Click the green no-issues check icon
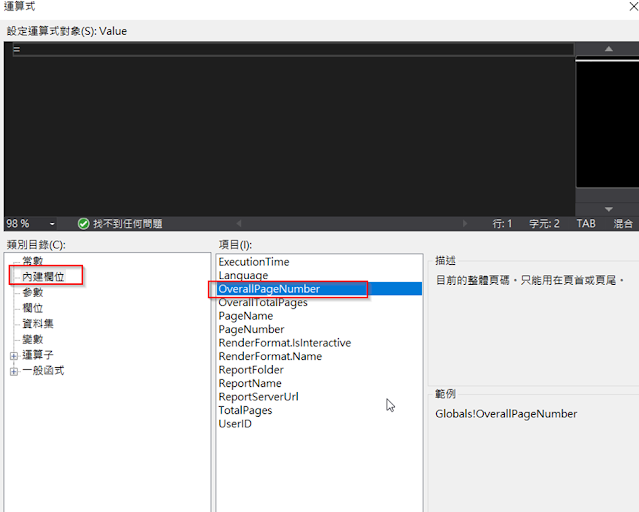 tap(84, 224)
